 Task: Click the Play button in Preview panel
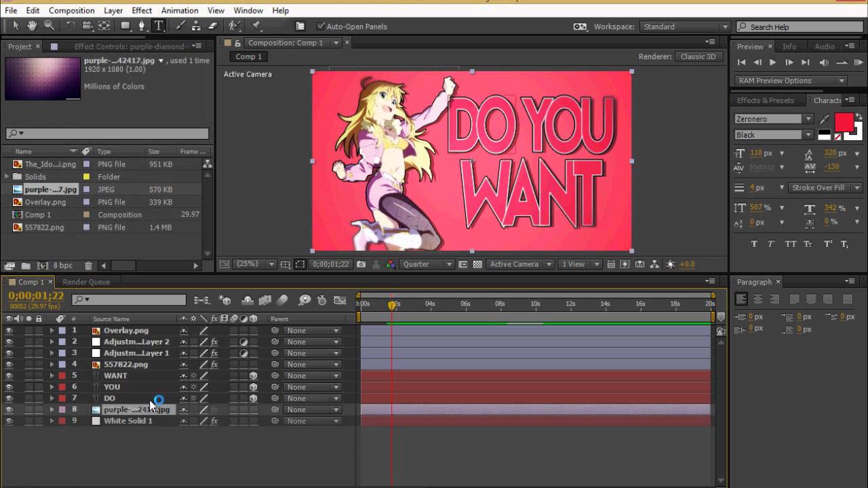point(772,62)
